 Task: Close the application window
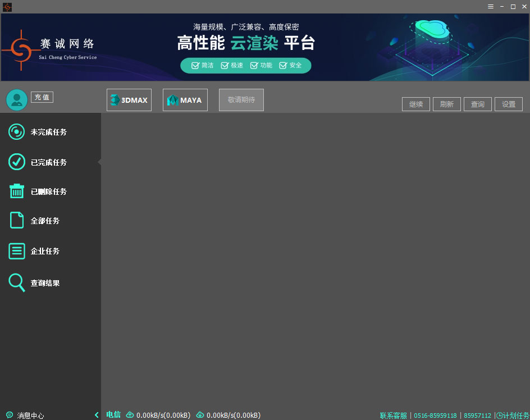tap(524, 6)
